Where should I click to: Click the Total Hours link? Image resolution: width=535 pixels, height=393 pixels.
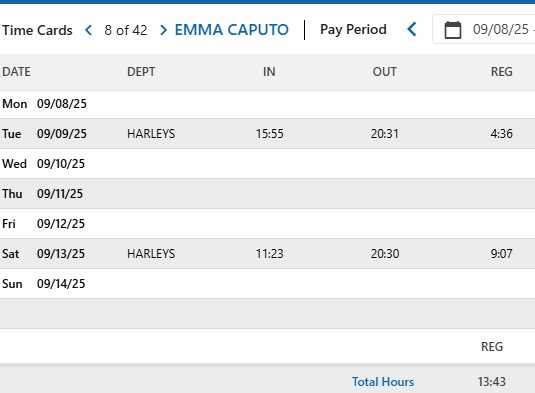[x=383, y=382]
